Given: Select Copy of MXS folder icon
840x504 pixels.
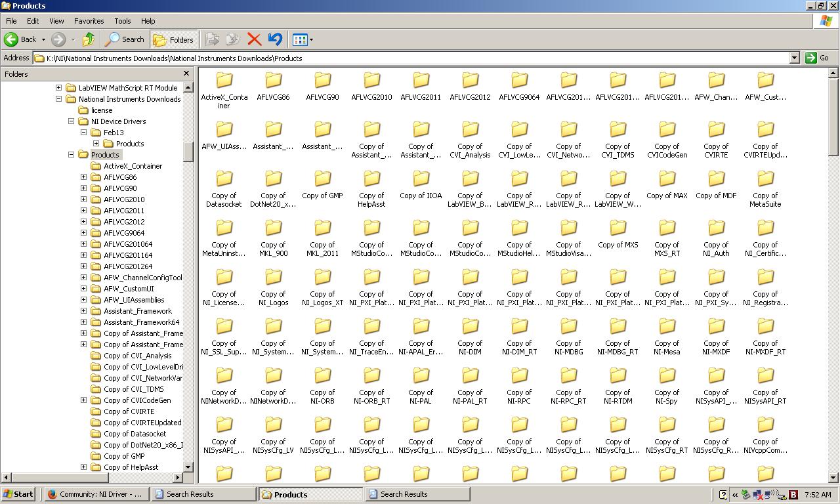Looking at the screenshot, I should (x=618, y=228).
